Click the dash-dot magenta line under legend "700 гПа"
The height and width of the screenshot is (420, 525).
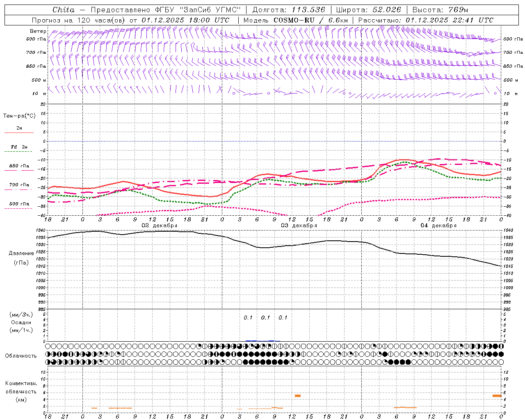[19, 189]
